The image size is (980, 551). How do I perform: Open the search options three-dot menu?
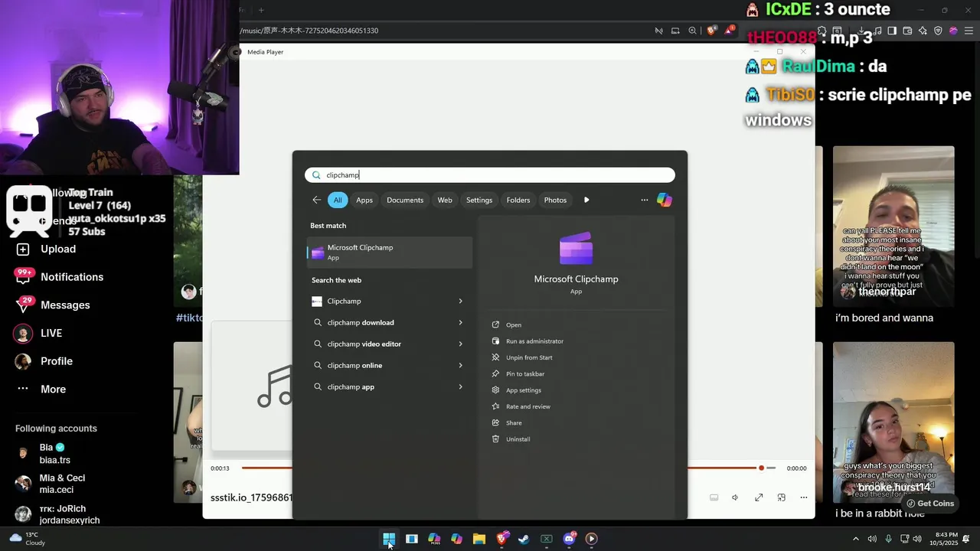(644, 200)
